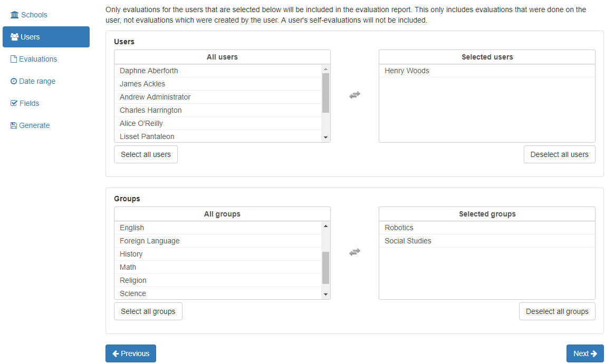Select English in All groups
Screen dimensions: 605x364
pos(218,228)
